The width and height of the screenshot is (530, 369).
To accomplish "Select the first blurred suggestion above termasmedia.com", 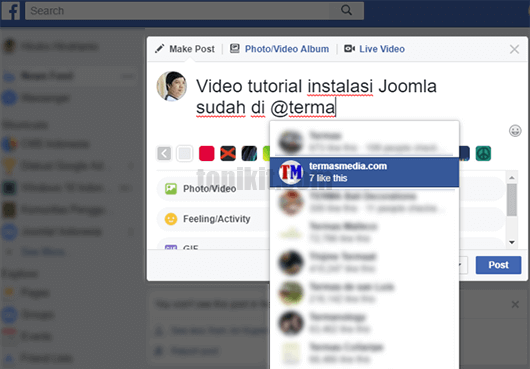I will 364,142.
